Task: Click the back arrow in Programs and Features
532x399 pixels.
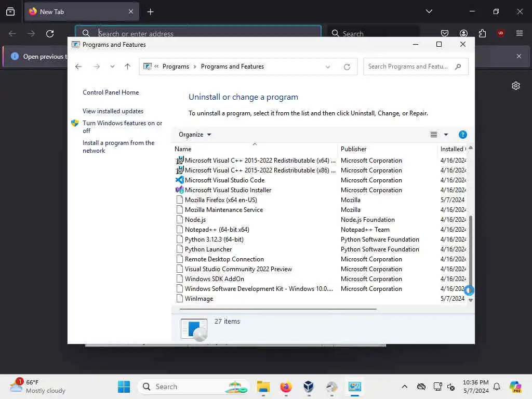Action: (x=78, y=66)
